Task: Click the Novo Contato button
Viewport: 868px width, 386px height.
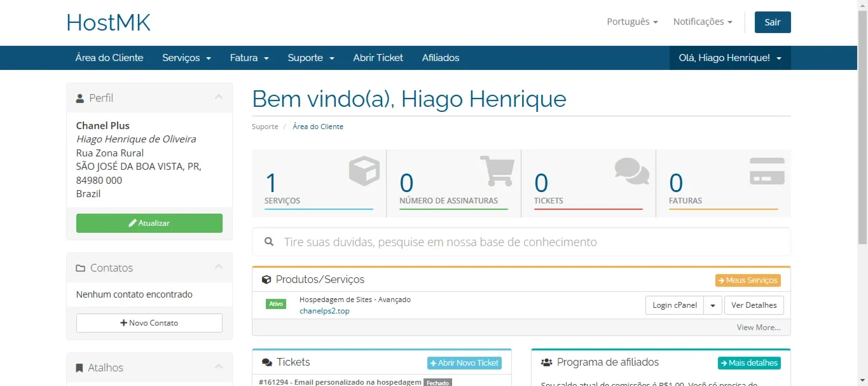Action: (x=149, y=323)
